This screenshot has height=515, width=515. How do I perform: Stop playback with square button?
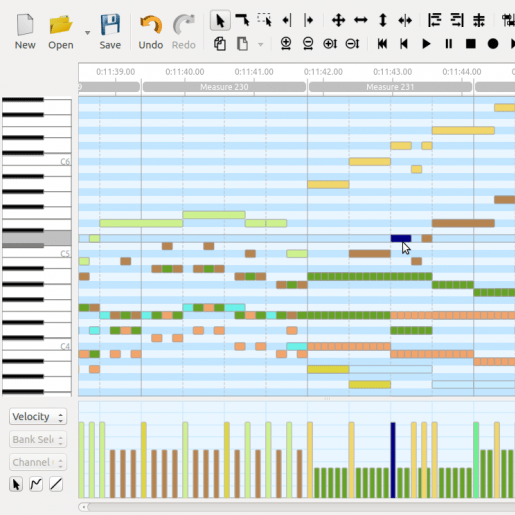point(471,44)
